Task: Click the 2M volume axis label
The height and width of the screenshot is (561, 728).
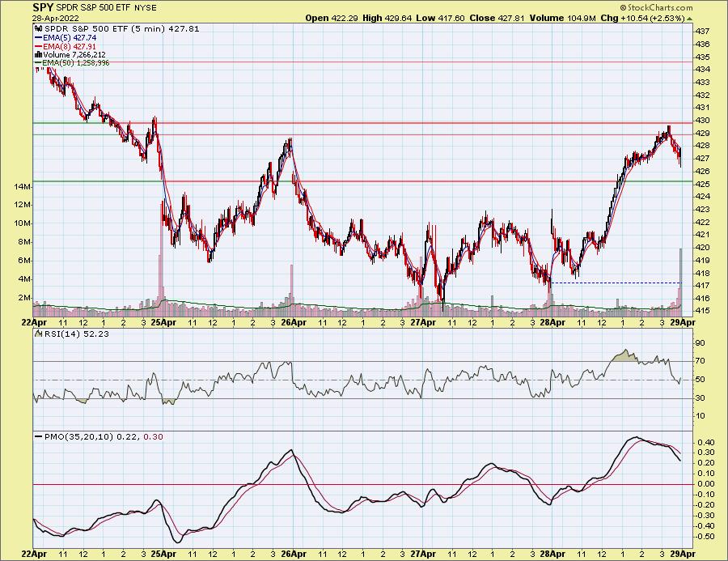Action: pyautogui.click(x=24, y=297)
